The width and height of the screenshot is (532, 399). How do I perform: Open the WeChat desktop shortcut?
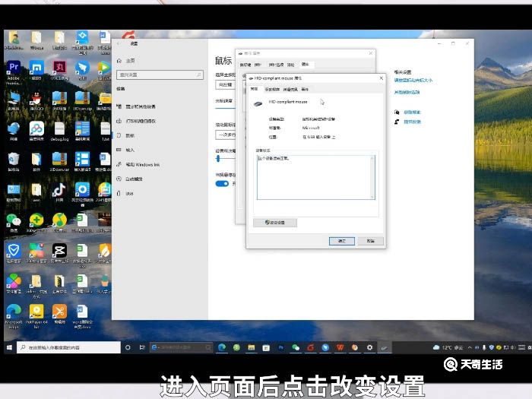tap(14, 223)
